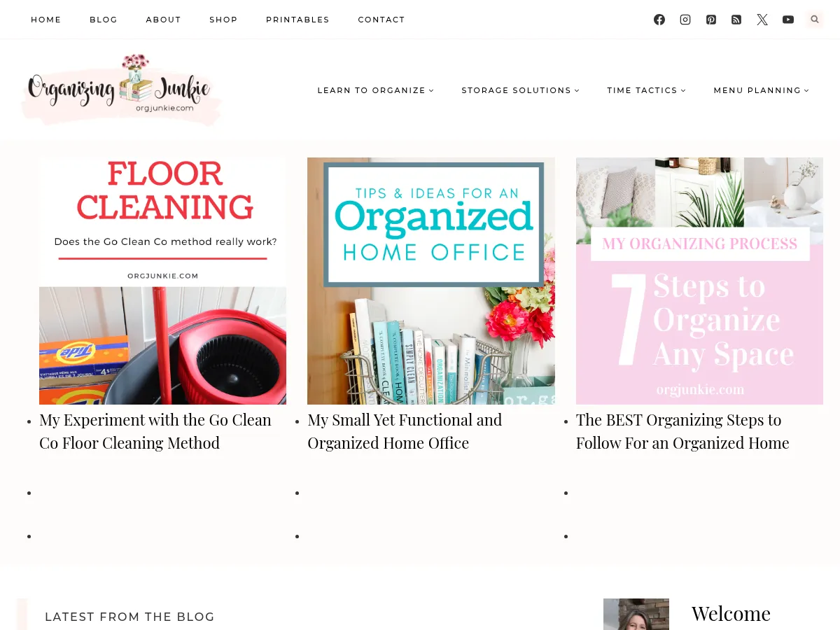Open My Small Yet Functional Home Office link
The image size is (840, 630).
pyautogui.click(x=405, y=431)
